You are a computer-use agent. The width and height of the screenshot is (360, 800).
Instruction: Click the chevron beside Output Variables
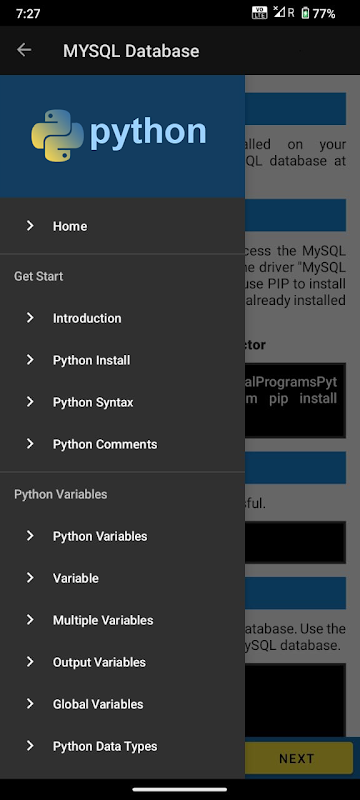pyautogui.click(x=30, y=662)
